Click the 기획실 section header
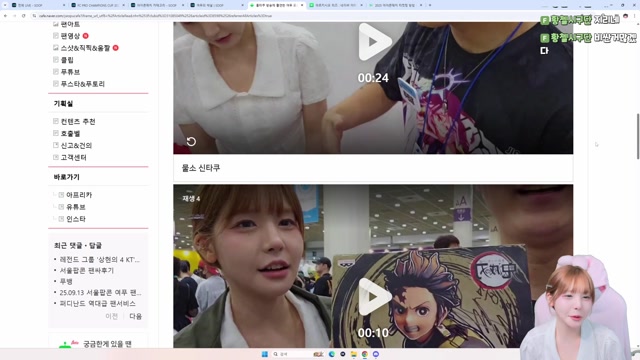 tap(63, 104)
